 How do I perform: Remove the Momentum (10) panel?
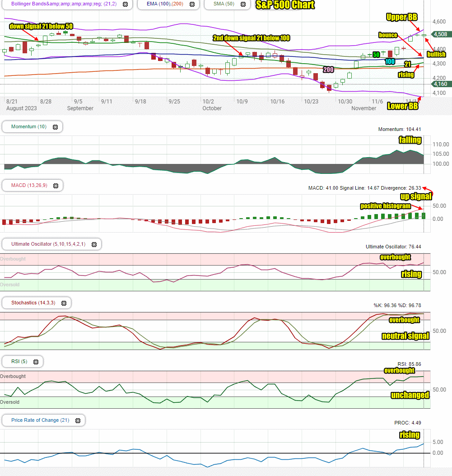pos(55,127)
